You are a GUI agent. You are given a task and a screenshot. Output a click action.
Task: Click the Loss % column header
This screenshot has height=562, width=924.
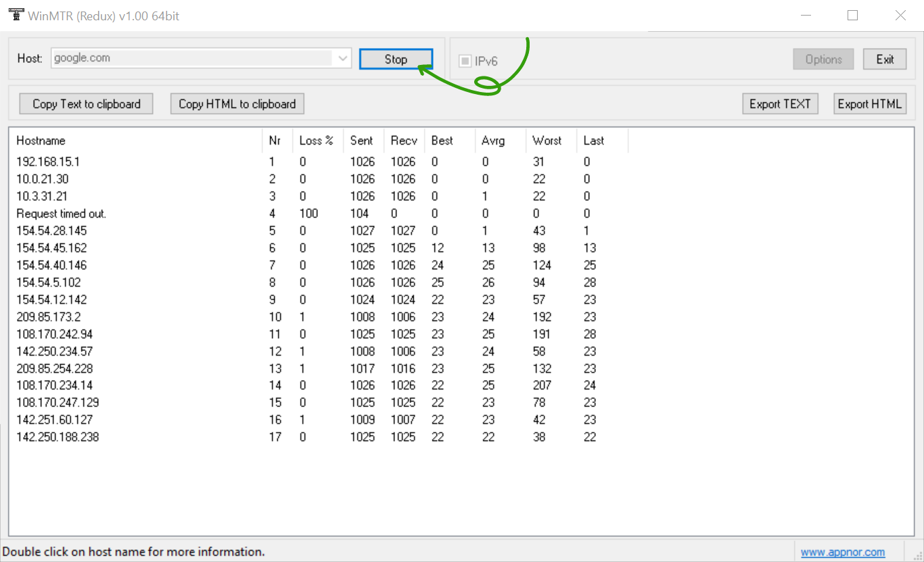316,141
